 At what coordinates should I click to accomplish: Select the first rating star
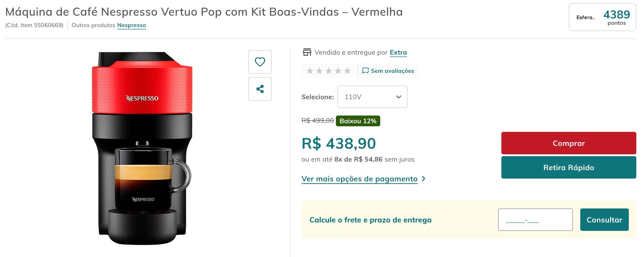click(x=310, y=71)
